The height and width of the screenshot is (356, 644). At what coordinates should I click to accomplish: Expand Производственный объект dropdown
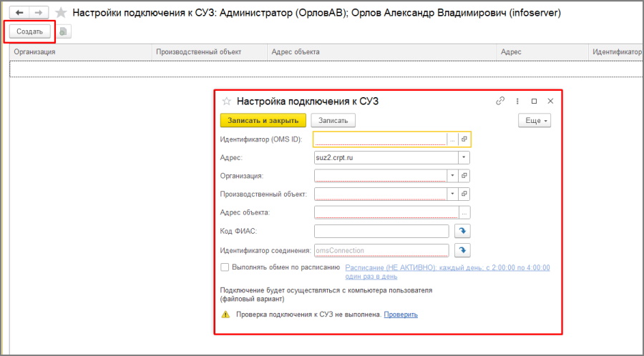[x=452, y=194]
